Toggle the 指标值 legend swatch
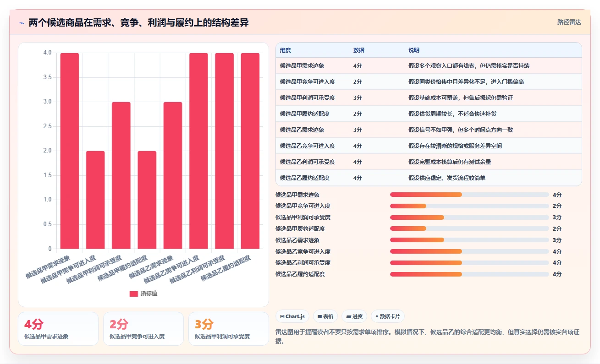The width and height of the screenshot is (600, 364). 133,293
